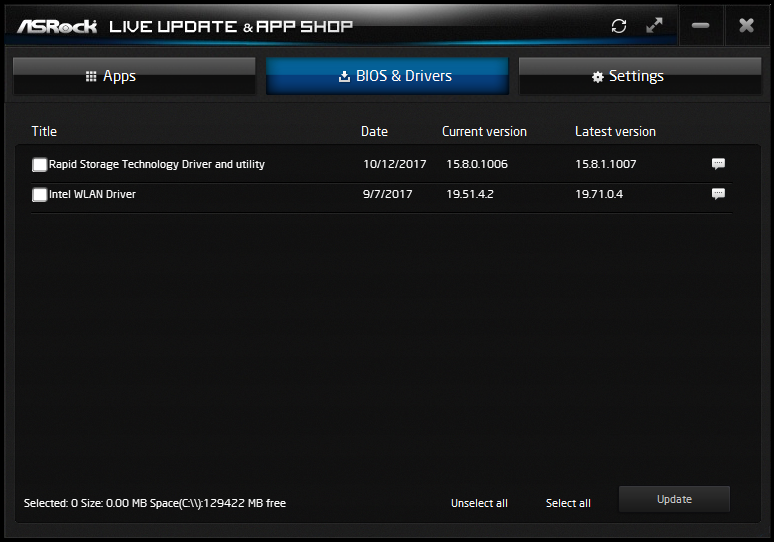774x542 pixels.
Task: Click the Selected size and free space status
Action: click(x=155, y=503)
